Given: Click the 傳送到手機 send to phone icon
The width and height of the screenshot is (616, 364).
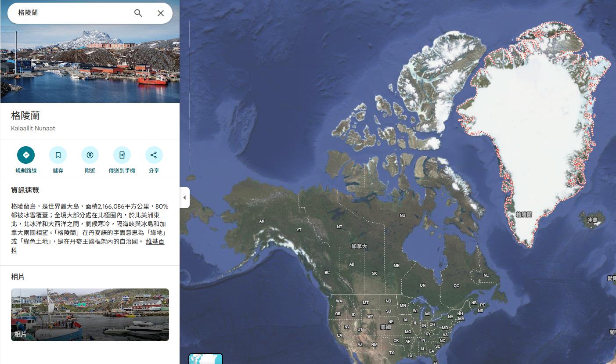Looking at the screenshot, I should click(x=122, y=155).
